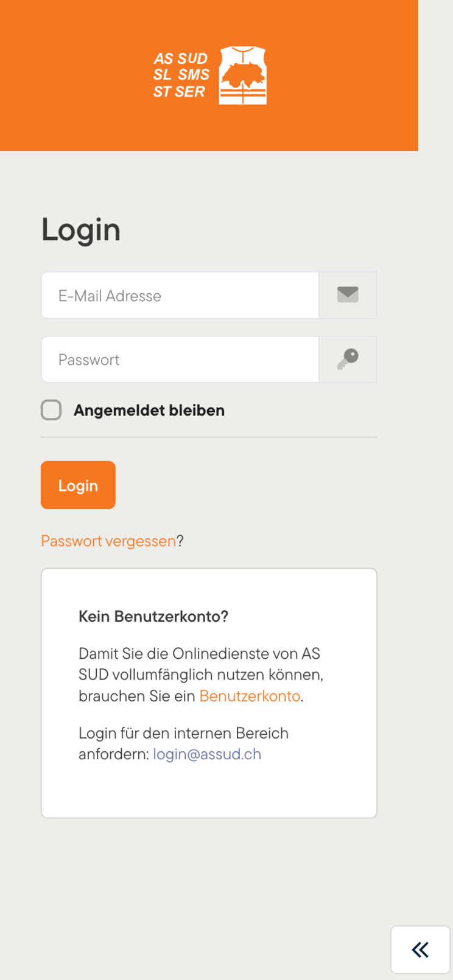Focus the Passwort input field
Viewport: 453px width, 980px height.
click(180, 360)
